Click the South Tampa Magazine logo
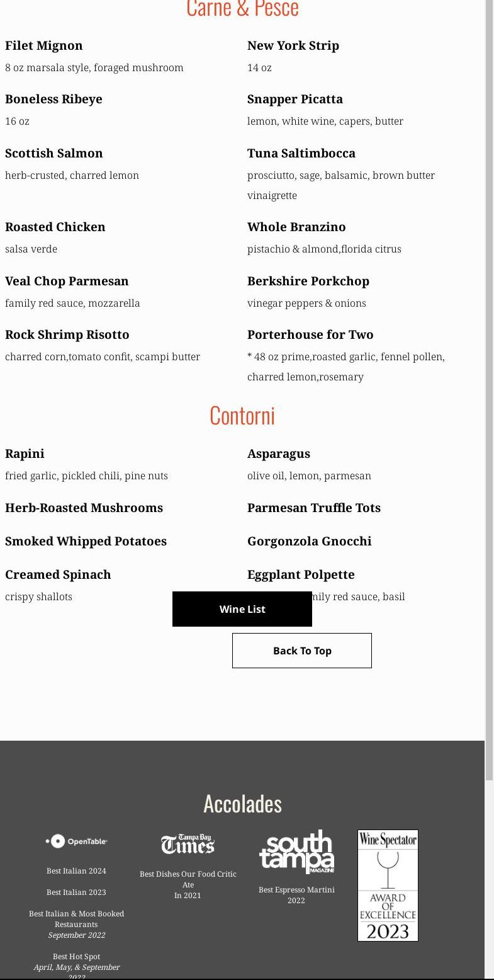The height and width of the screenshot is (980, 494). point(296,852)
